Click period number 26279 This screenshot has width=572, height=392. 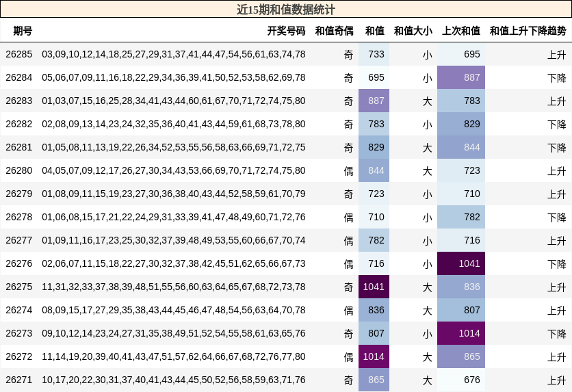pos(19,194)
